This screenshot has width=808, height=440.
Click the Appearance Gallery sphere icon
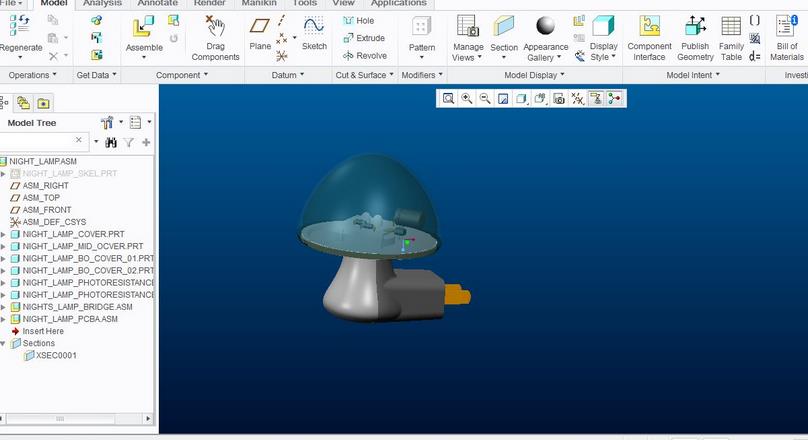click(x=545, y=25)
